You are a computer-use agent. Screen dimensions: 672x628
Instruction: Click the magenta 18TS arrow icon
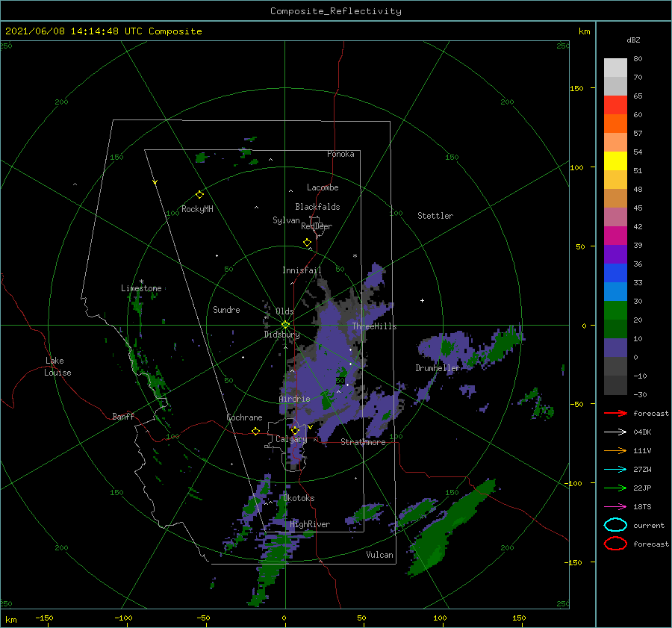point(615,506)
